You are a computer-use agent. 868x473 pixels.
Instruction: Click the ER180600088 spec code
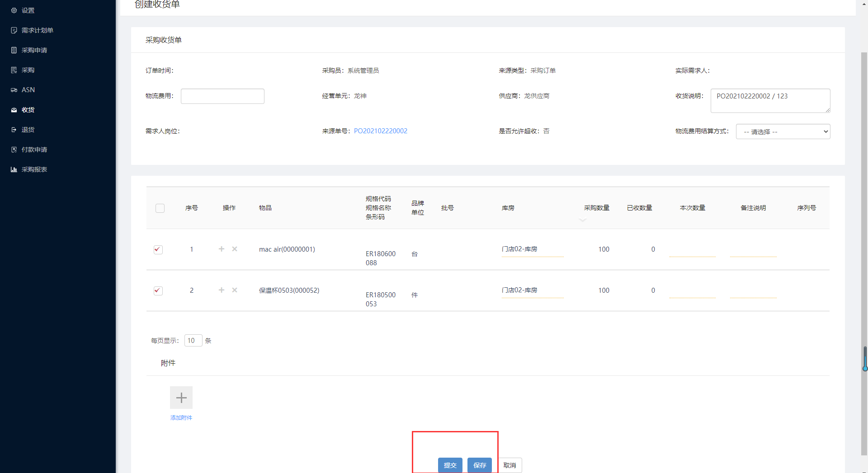381,258
